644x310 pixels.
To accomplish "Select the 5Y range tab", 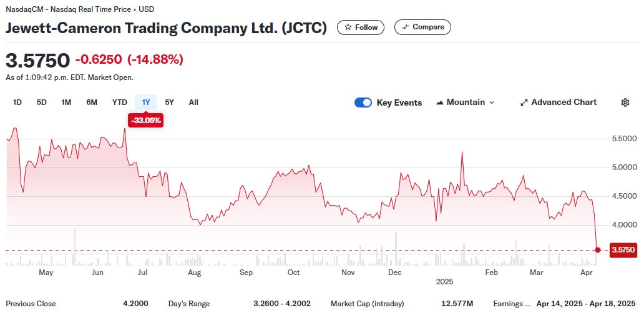I will click(169, 102).
